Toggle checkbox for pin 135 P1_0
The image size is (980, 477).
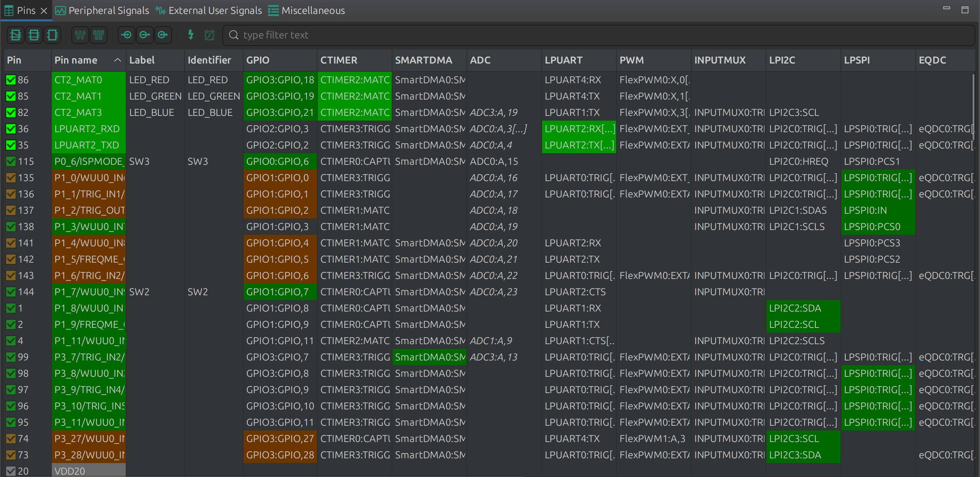click(x=11, y=178)
